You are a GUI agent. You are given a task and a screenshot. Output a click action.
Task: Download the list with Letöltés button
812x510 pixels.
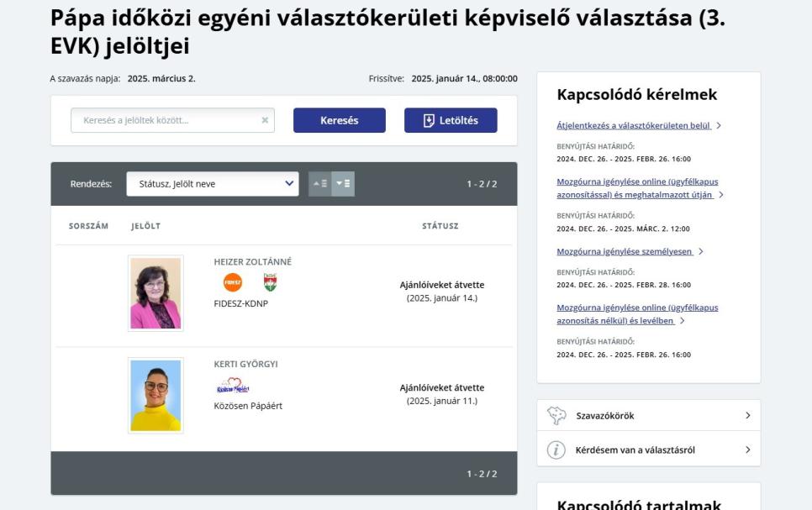[451, 120]
